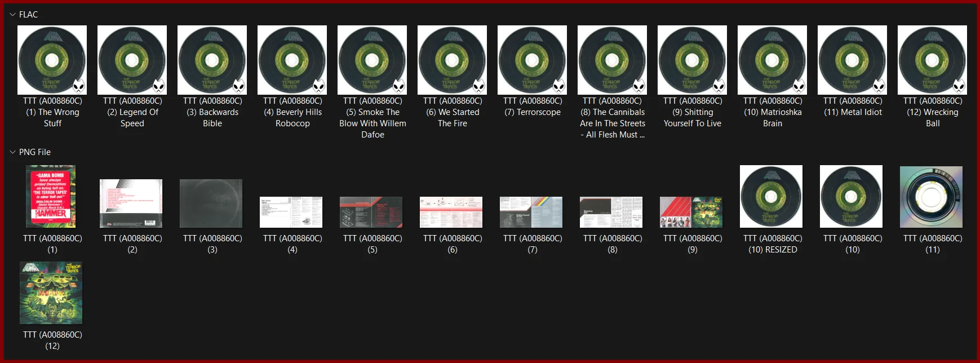Click PNG file name 'TTT (A008860C) (10) RESIZED'
The height and width of the screenshot is (363, 980).
point(773,244)
